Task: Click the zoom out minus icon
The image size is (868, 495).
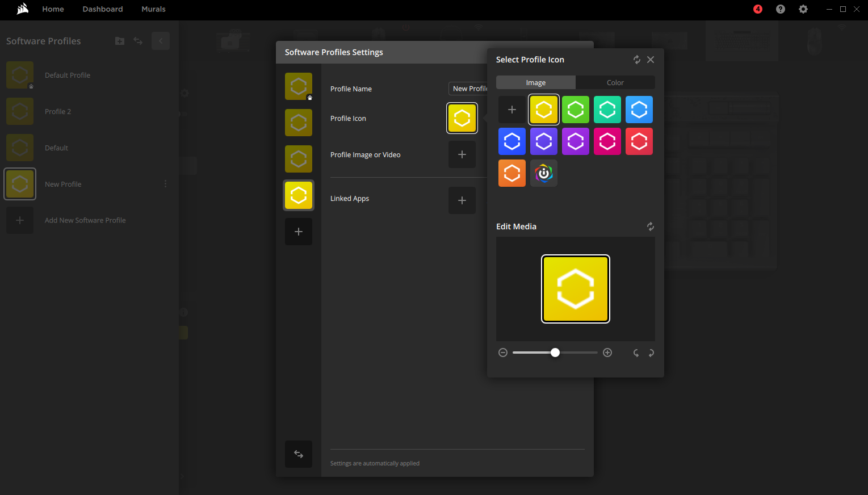Action: (x=503, y=353)
